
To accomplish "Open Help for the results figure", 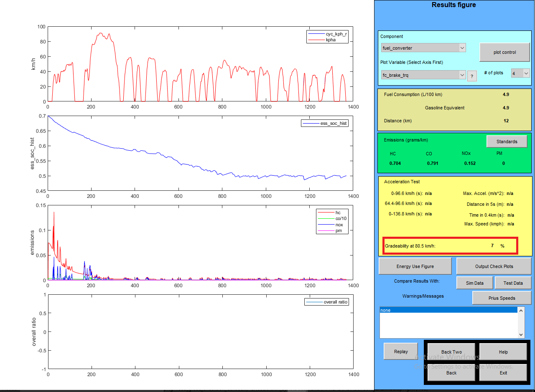I will [503, 352].
